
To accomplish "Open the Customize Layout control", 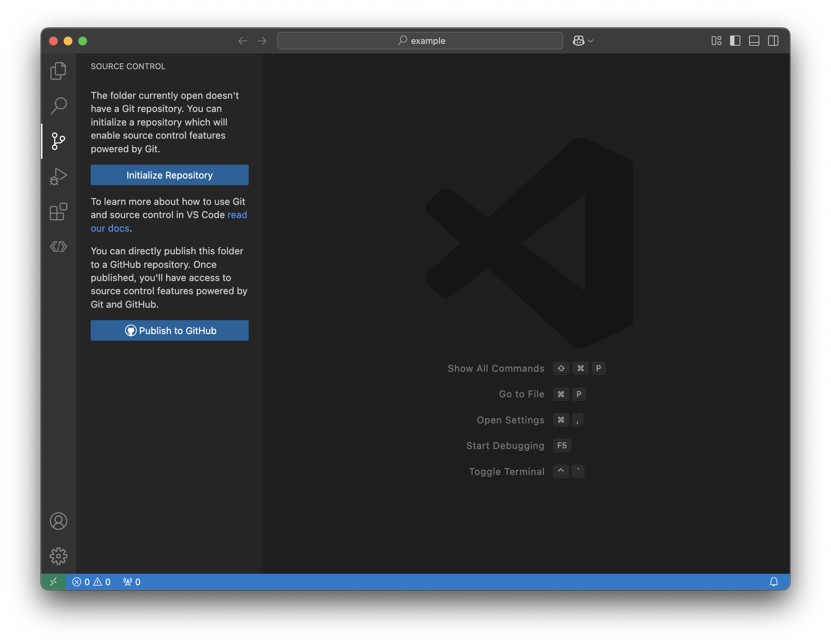I will click(x=716, y=41).
